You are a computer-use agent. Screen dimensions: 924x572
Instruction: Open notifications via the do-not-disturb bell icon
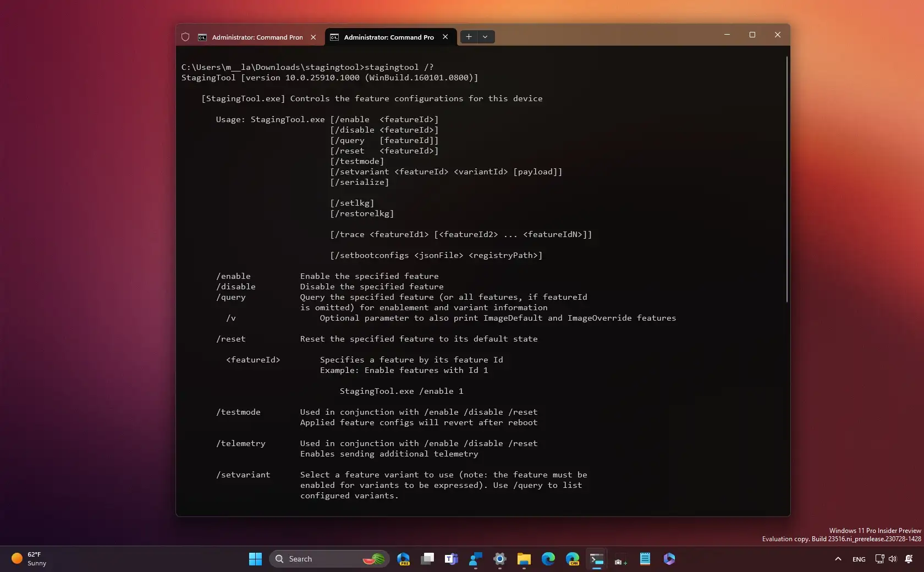pos(909,559)
